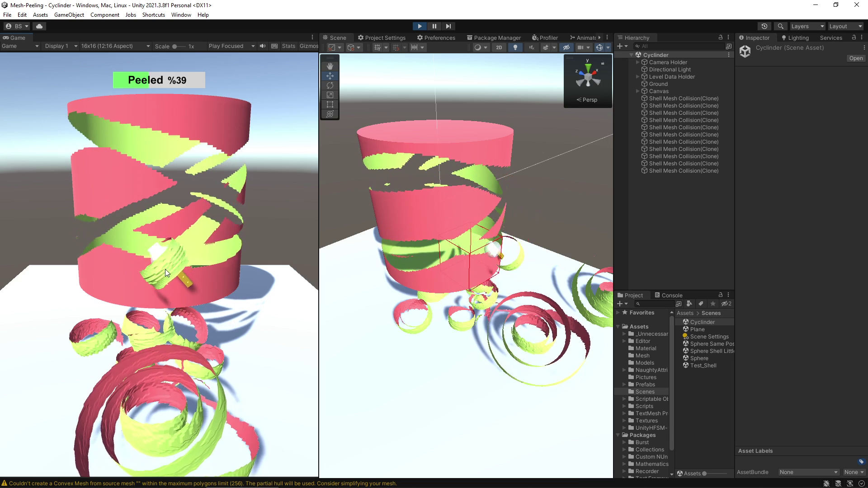This screenshot has width=868, height=488.
Task: Select the Move tool in Scene toolbar
Action: (x=330, y=76)
